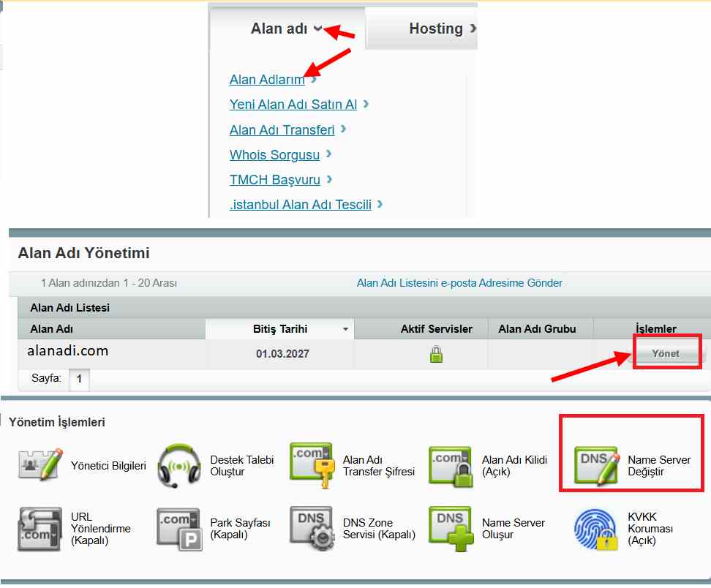Screen dimensions: 711x588
Task: Click the KVKK Koruması (Açık) label
Action: (x=650, y=529)
